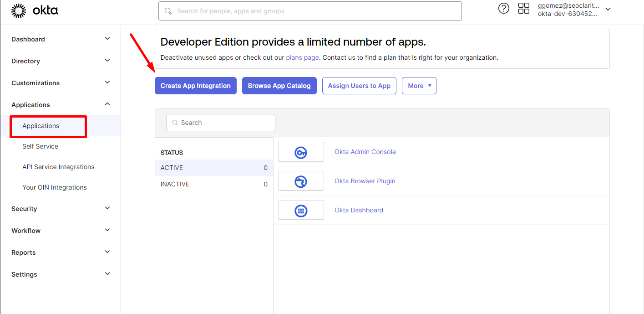Click Browse App Catalog button
The width and height of the screenshot is (644, 314).
pyautogui.click(x=279, y=86)
